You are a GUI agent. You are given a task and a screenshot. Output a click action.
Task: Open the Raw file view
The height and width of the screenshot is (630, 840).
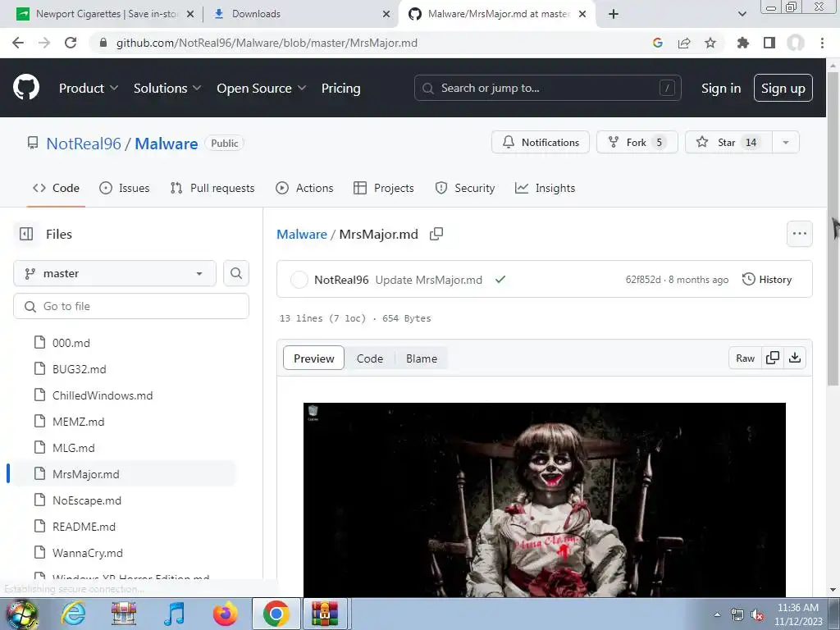tap(745, 358)
